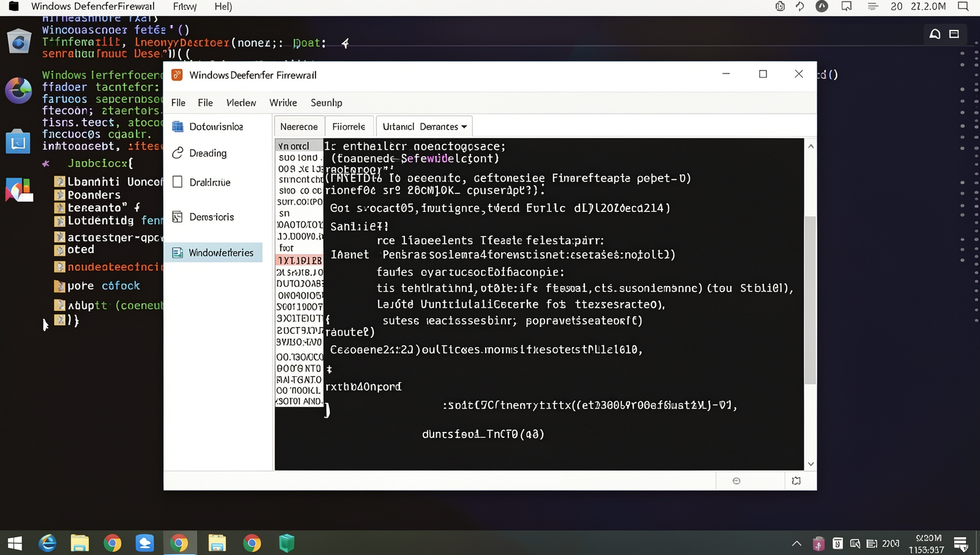Open the Fitcwy menu bar item
This screenshot has height=555, width=980.
coord(185,7)
